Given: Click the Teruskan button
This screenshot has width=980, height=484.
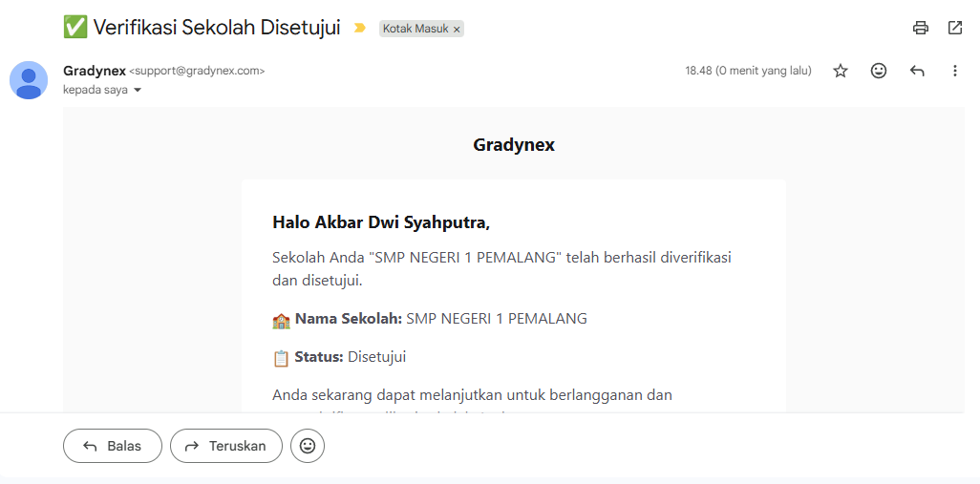Looking at the screenshot, I should [x=226, y=446].
